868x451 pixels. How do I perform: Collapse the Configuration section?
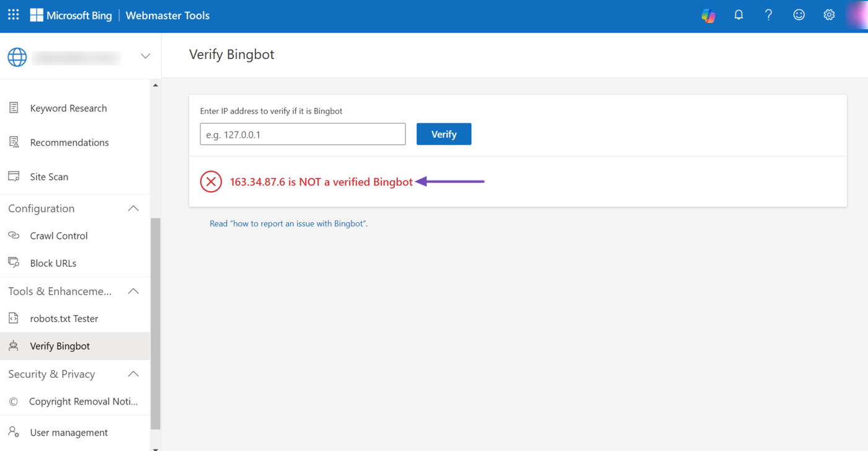coord(133,208)
